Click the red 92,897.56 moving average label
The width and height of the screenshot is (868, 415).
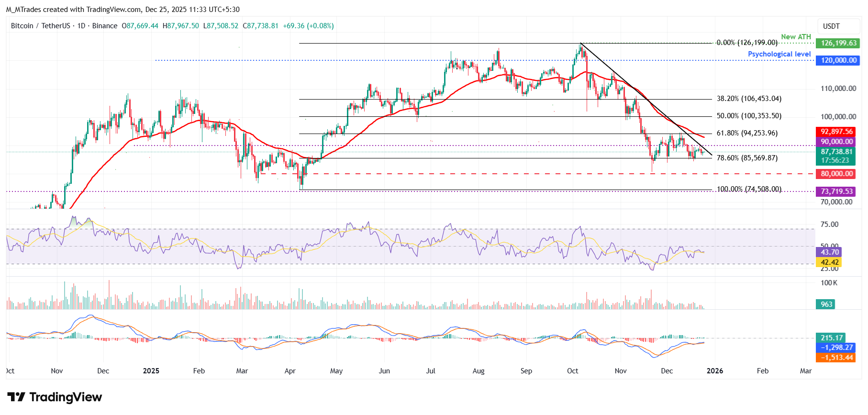[x=836, y=132]
